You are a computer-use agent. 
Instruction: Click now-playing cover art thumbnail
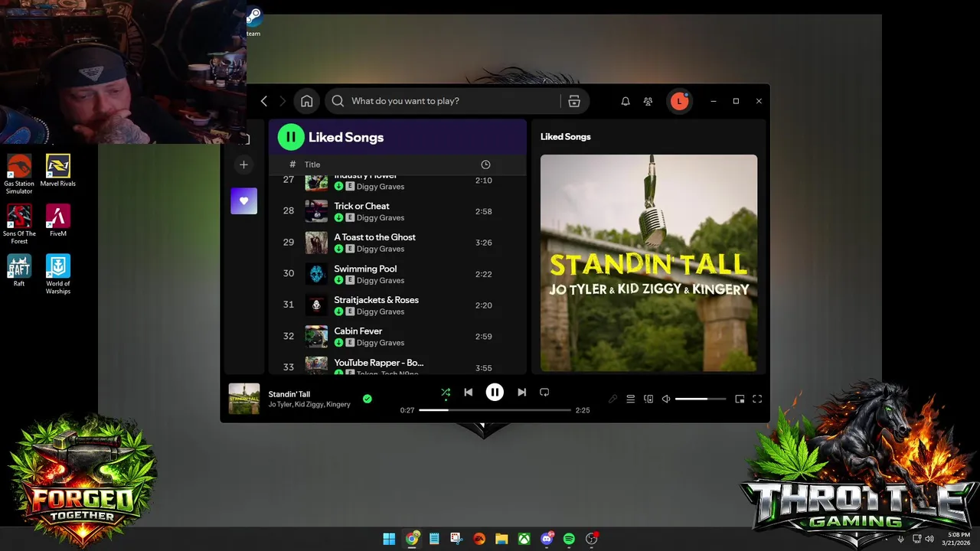[244, 399]
